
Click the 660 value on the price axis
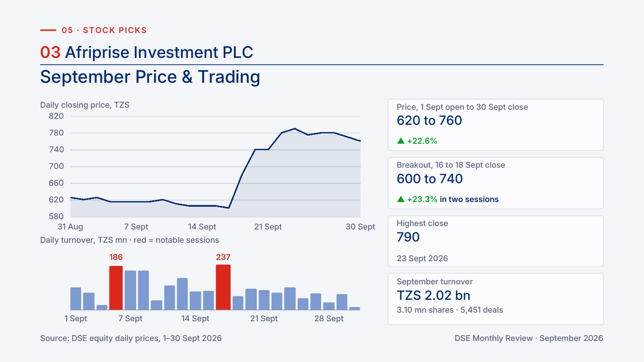pos(56,183)
